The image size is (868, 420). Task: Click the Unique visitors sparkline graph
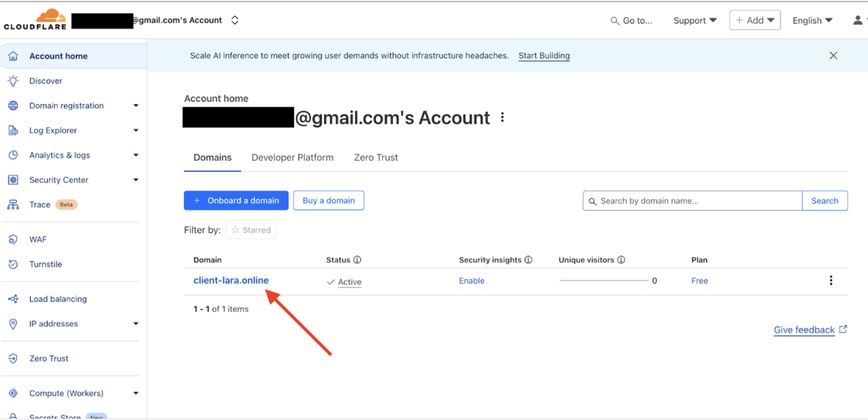click(604, 281)
